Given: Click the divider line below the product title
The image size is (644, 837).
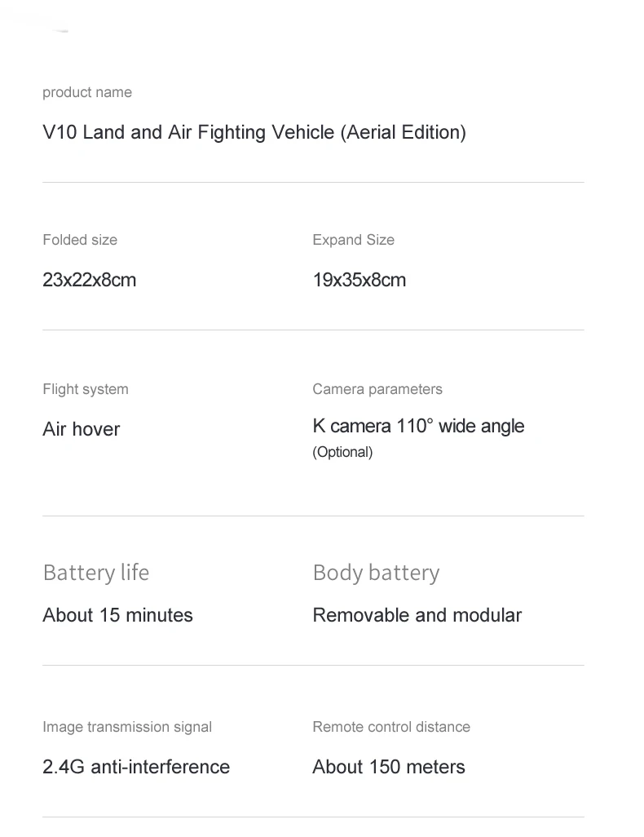Looking at the screenshot, I should click(313, 182).
